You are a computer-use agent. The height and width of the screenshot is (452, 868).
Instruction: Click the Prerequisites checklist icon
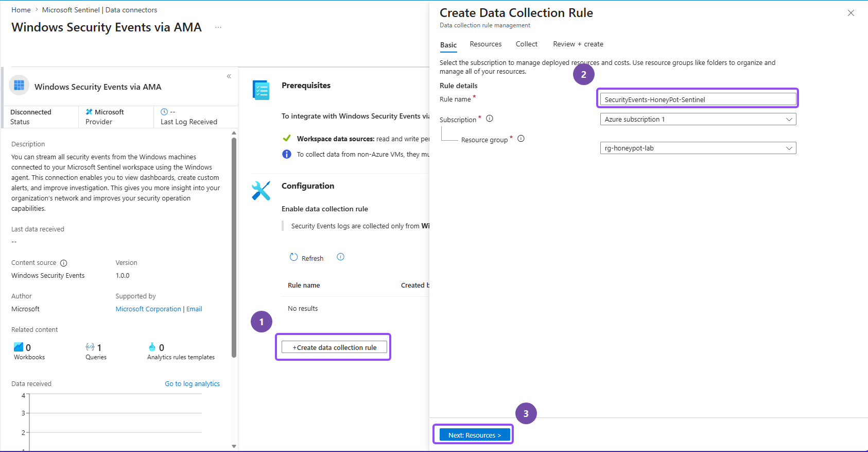(x=261, y=90)
